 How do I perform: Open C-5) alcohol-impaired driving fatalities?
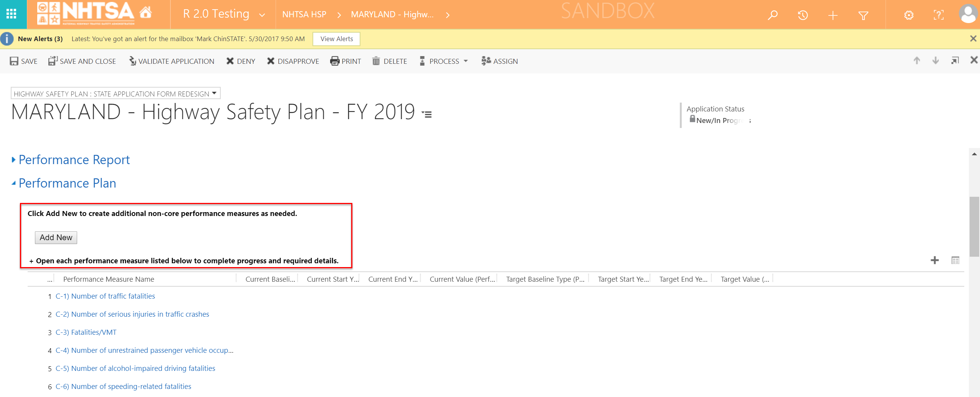point(136,368)
